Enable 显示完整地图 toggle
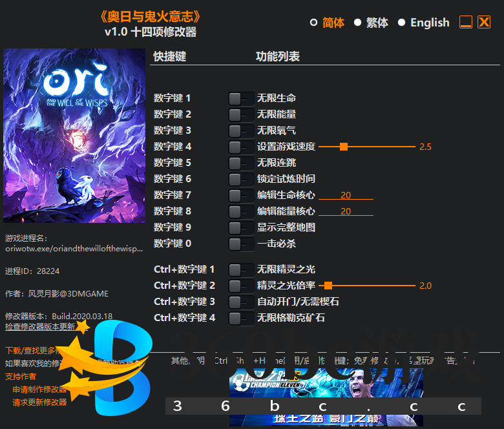The image size is (504, 429). pos(241,228)
